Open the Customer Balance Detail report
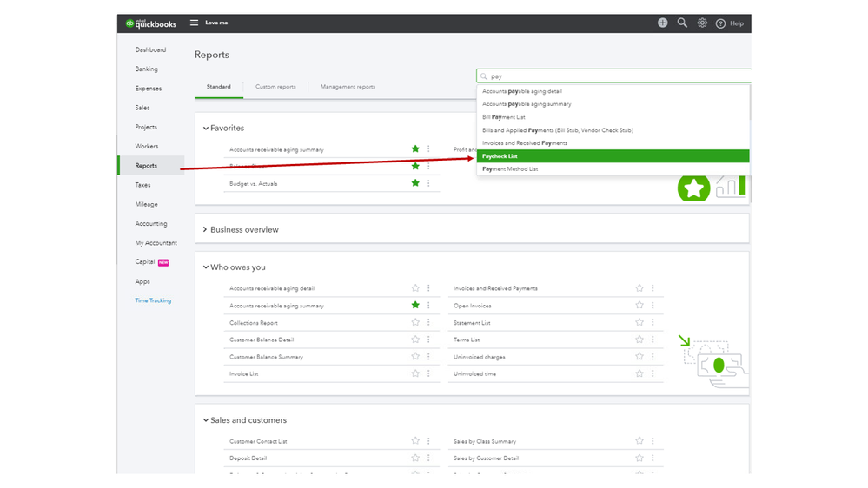 262,340
